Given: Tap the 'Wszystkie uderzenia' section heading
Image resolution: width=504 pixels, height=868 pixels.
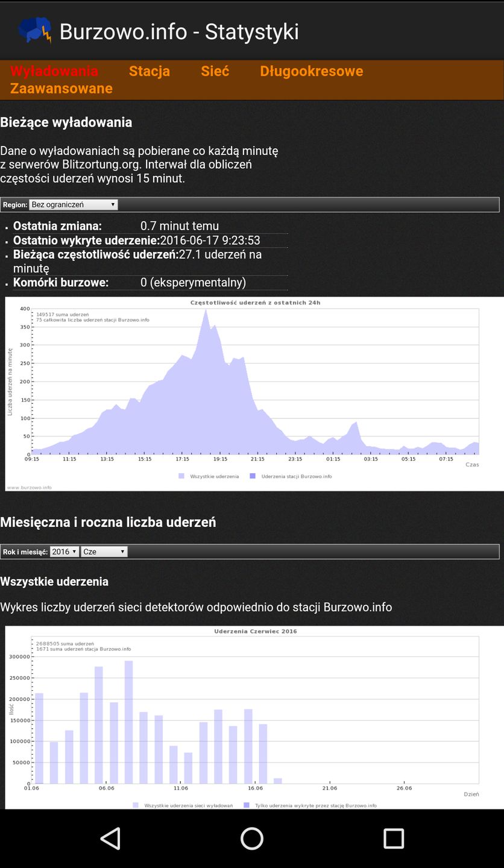Looking at the screenshot, I should pos(54,582).
